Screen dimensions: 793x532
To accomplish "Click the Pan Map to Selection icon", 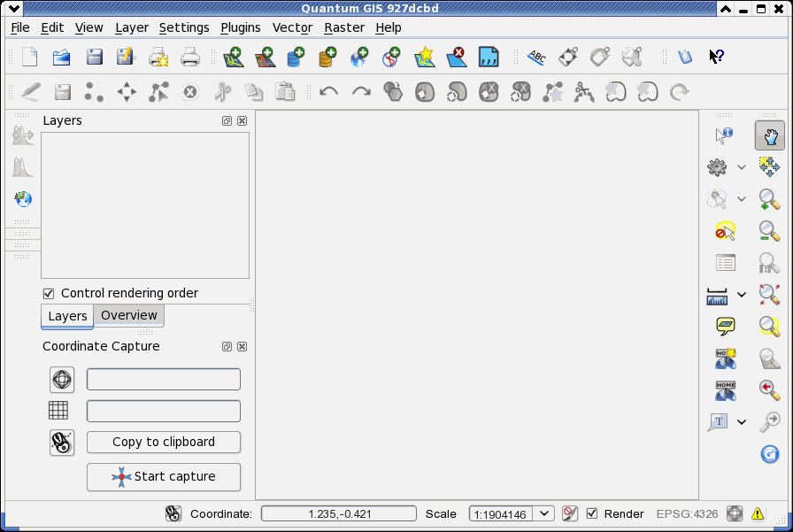I will (769, 167).
